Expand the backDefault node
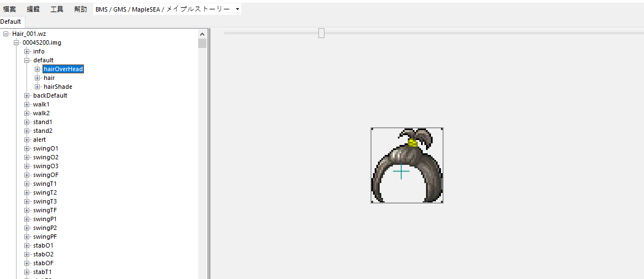The height and width of the screenshot is (279, 644). [26, 95]
